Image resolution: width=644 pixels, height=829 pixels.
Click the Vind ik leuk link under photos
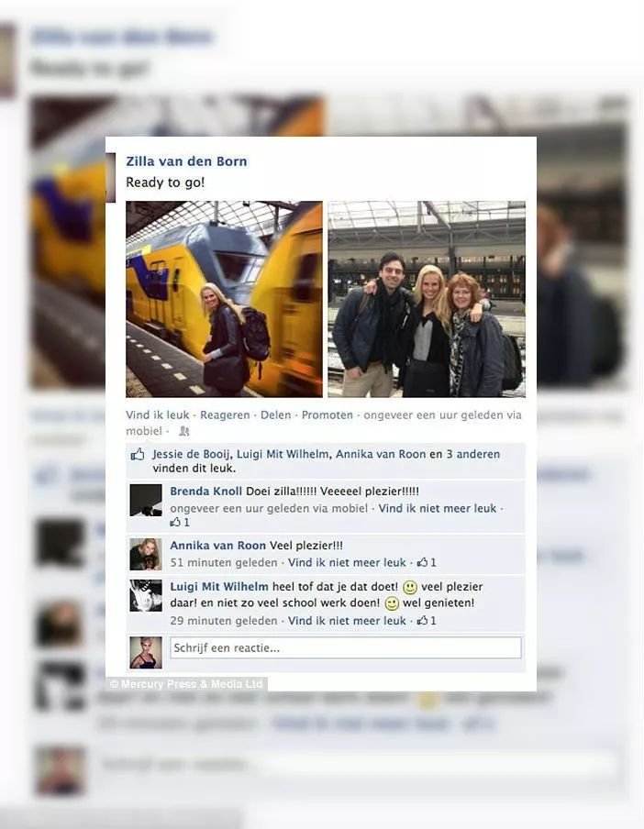click(x=158, y=415)
